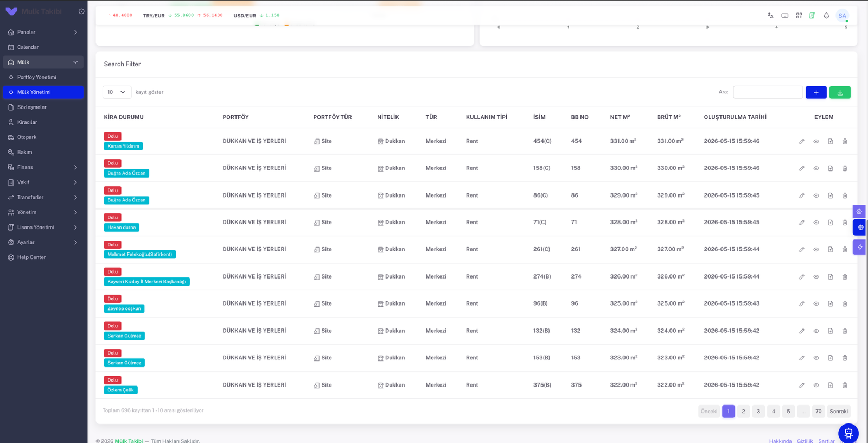Open document icon for row 274(B)
Screen dimensions: 868x443
pos(831,277)
